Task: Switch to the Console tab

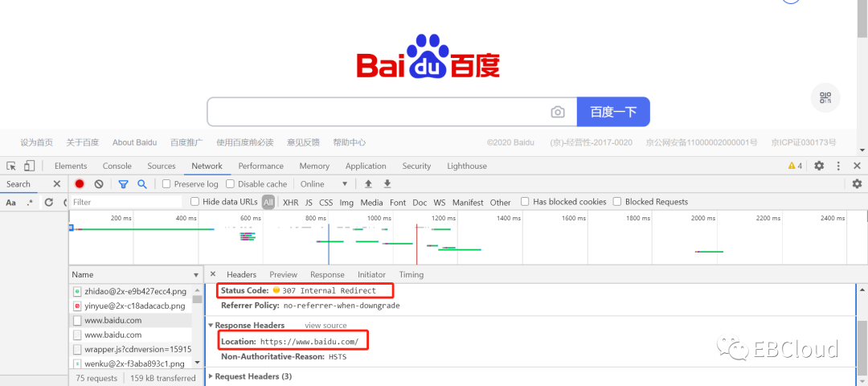Action: [117, 166]
